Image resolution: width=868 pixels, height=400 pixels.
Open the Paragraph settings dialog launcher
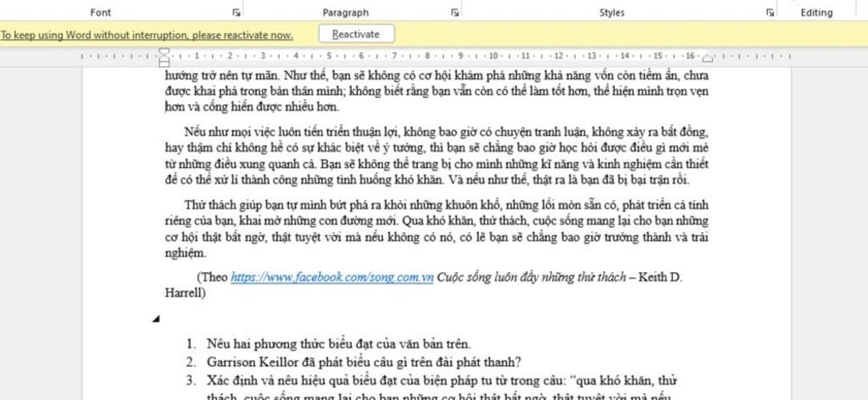coord(455,12)
